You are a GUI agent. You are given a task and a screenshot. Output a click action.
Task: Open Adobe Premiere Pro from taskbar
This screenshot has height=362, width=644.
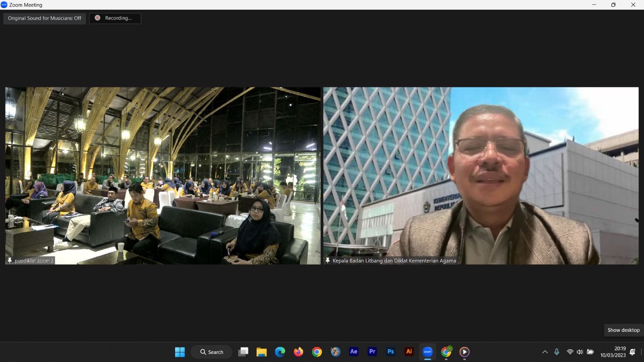click(x=372, y=352)
